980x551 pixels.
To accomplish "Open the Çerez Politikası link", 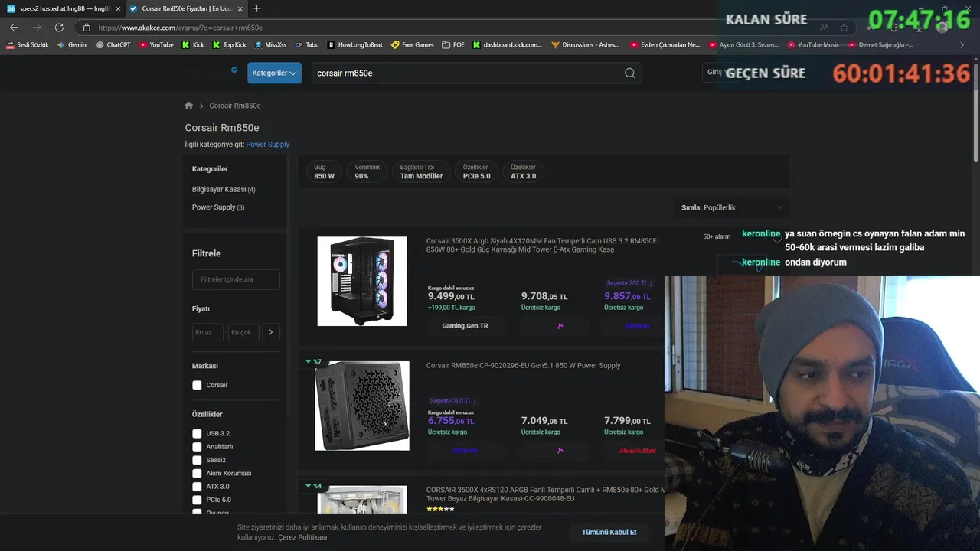I will point(302,537).
